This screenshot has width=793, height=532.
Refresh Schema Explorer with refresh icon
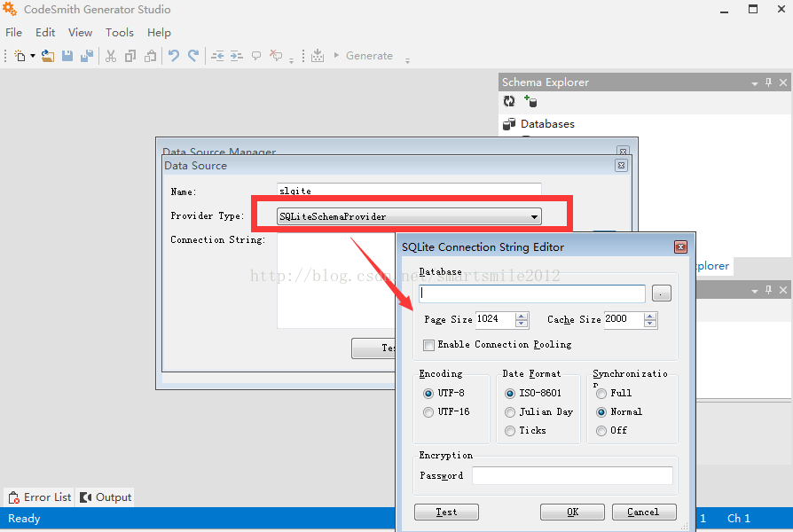point(509,101)
